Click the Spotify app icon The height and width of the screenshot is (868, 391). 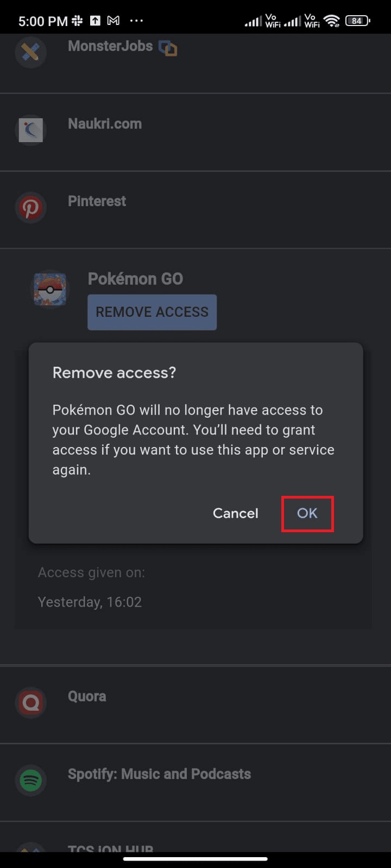click(30, 780)
